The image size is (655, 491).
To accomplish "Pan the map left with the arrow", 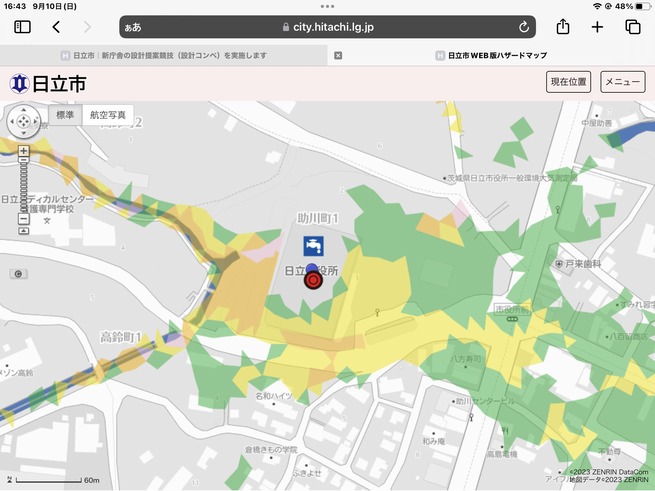I will pyautogui.click(x=12, y=122).
